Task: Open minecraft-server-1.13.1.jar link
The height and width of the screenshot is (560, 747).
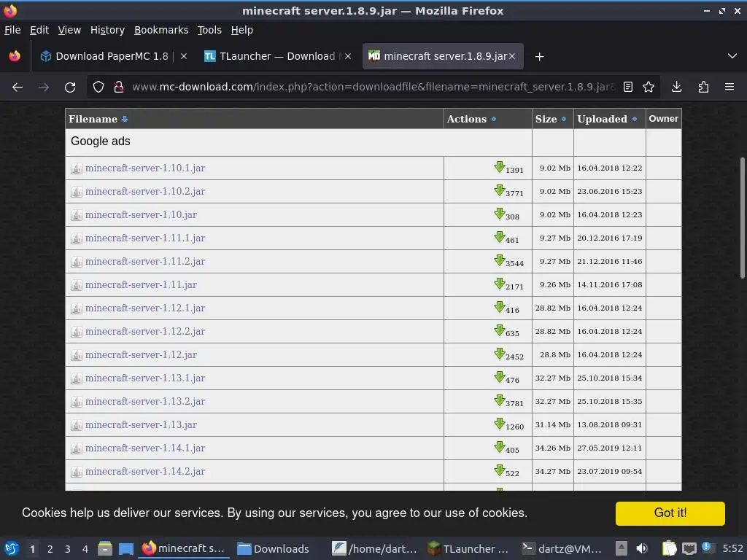Action: click(145, 378)
